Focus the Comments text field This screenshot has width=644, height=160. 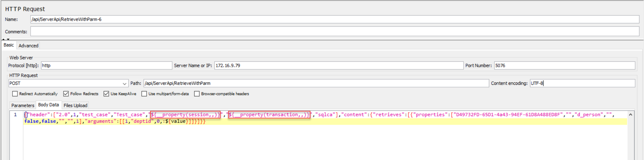[x=334, y=32]
